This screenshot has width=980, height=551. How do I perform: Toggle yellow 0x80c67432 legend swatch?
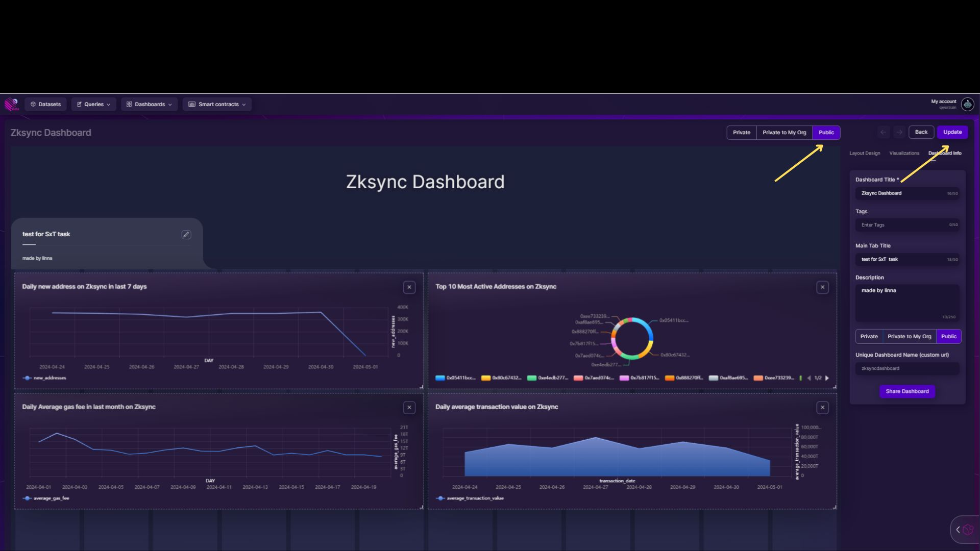click(x=486, y=378)
